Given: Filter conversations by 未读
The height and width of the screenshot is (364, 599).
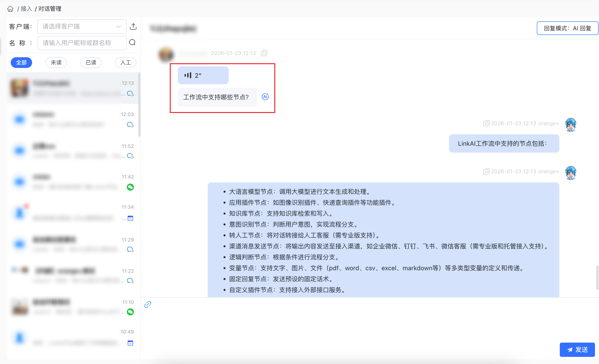Looking at the screenshot, I should [56, 62].
